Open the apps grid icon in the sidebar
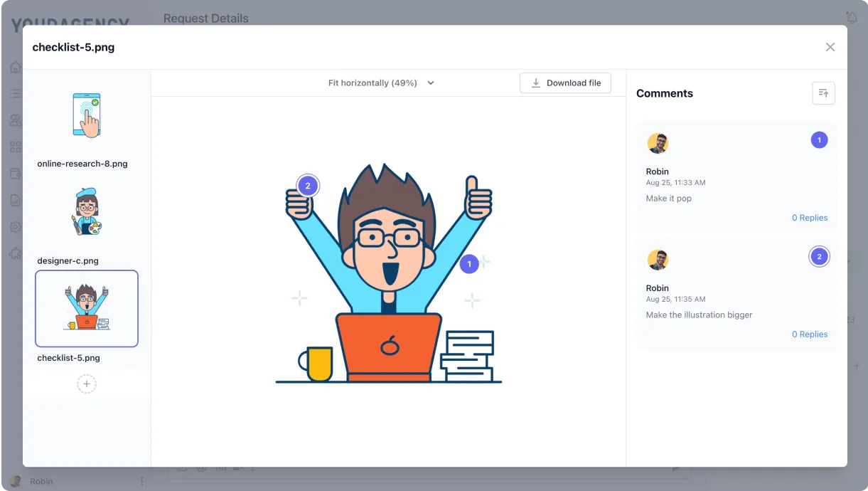 pos(16,147)
